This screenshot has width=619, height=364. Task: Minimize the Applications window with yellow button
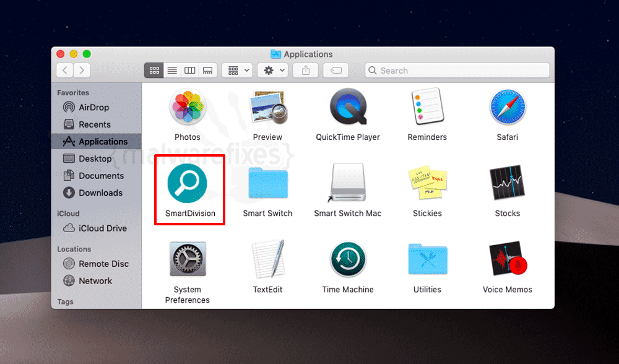point(74,54)
